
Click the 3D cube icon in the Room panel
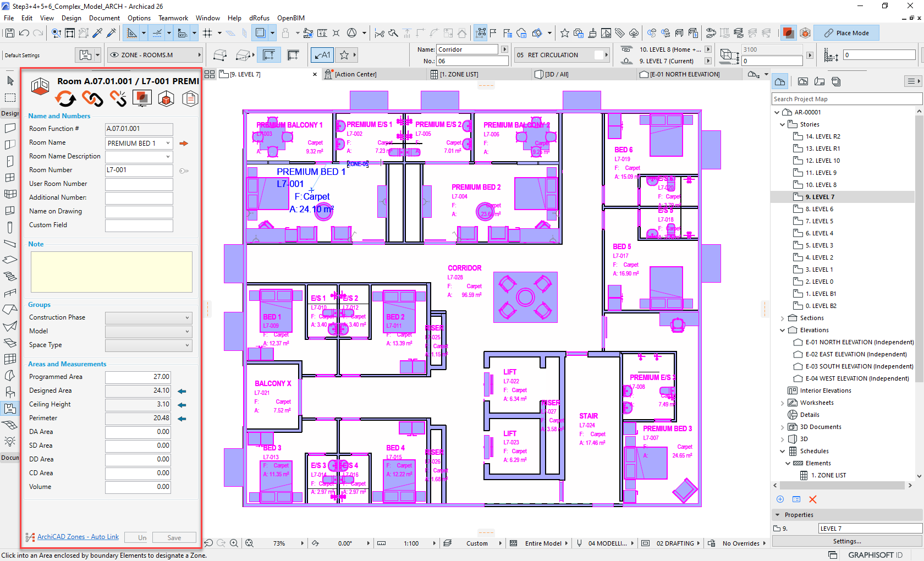point(166,98)
